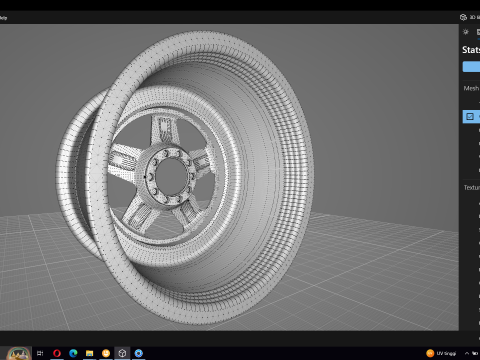The image size is (480, 360).
Task: Click the Texture section label
Action: (472, 188)
